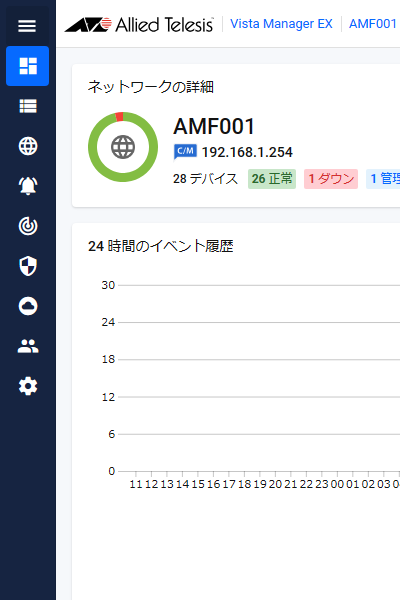
Task: Click the device status donut chart
Action: click(x=123, y=147)
